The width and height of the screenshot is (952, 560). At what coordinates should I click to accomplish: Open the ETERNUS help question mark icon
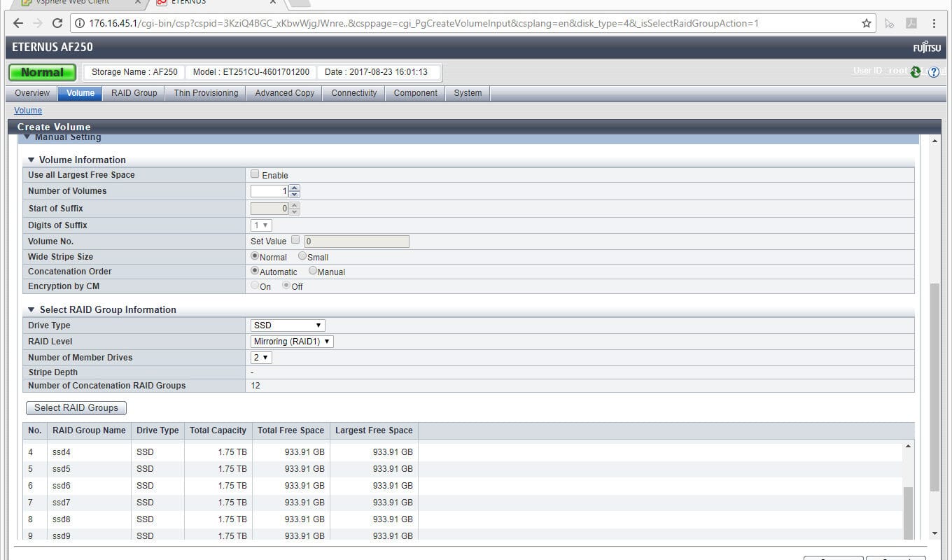click(933, 72)
